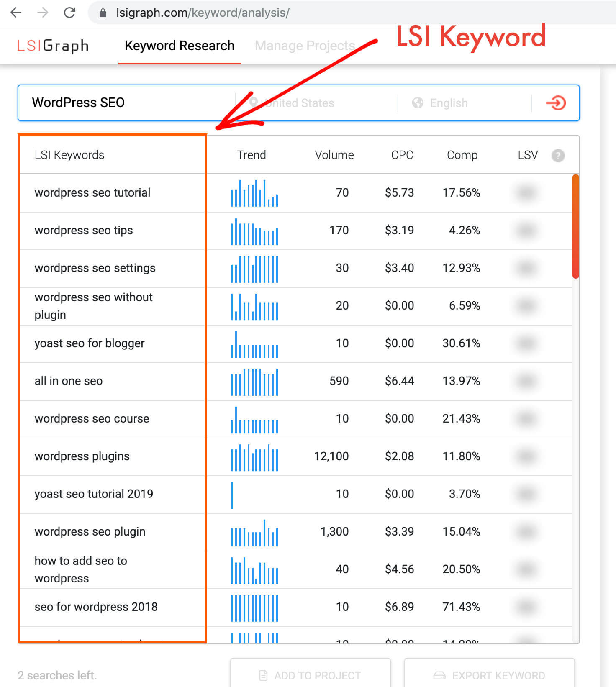Click the Export Keyword button

(489, 673)
